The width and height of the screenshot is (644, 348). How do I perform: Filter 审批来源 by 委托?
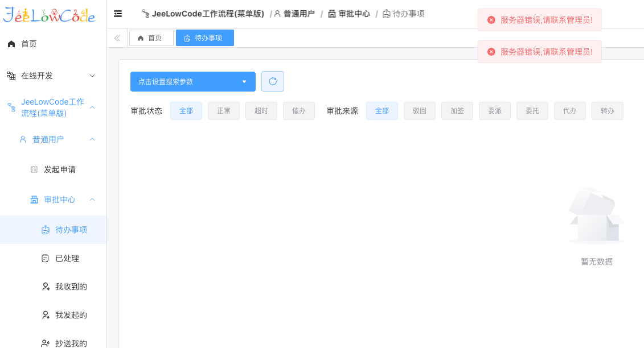click(x=532, y=111)
